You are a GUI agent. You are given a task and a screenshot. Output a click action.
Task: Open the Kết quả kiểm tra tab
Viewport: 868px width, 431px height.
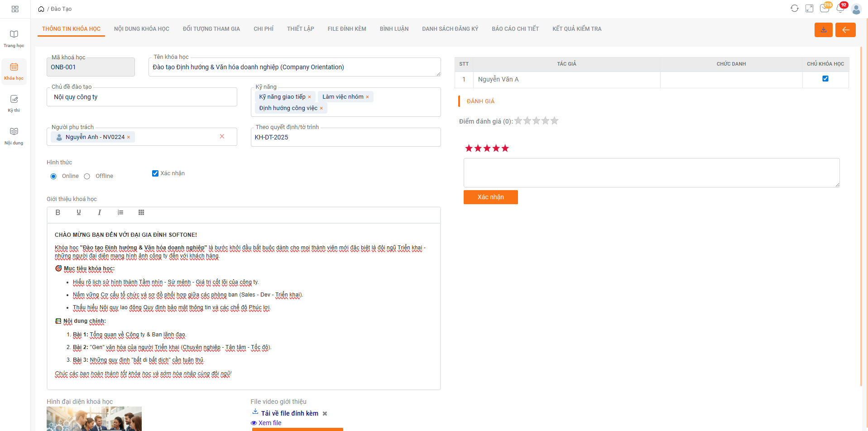[576, 29]
